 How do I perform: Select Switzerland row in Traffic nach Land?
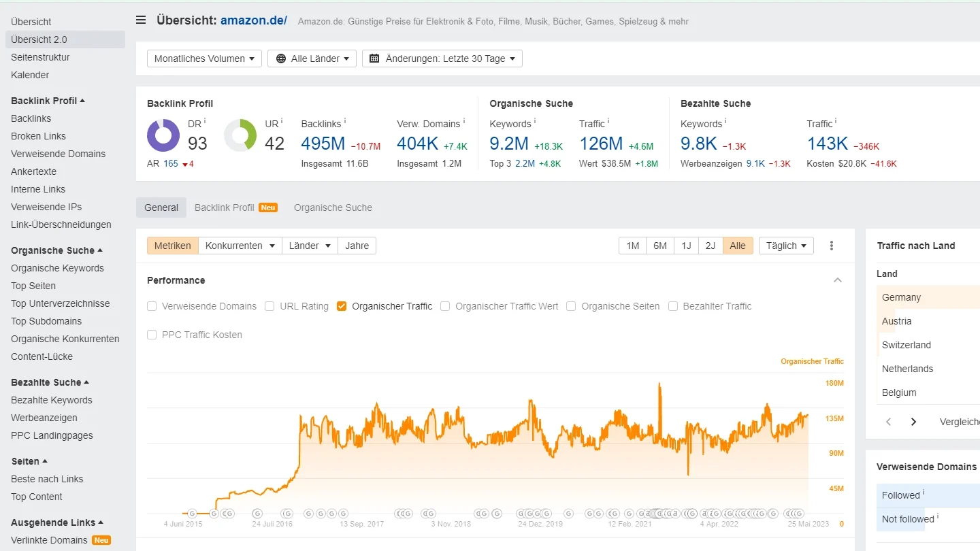pos(928,345)
